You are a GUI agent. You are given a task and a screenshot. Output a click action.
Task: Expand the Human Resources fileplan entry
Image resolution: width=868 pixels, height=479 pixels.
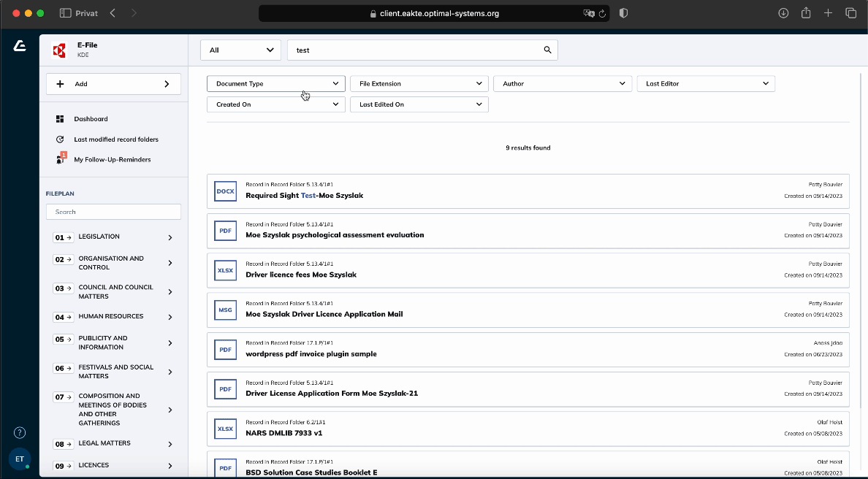point(170,317)
